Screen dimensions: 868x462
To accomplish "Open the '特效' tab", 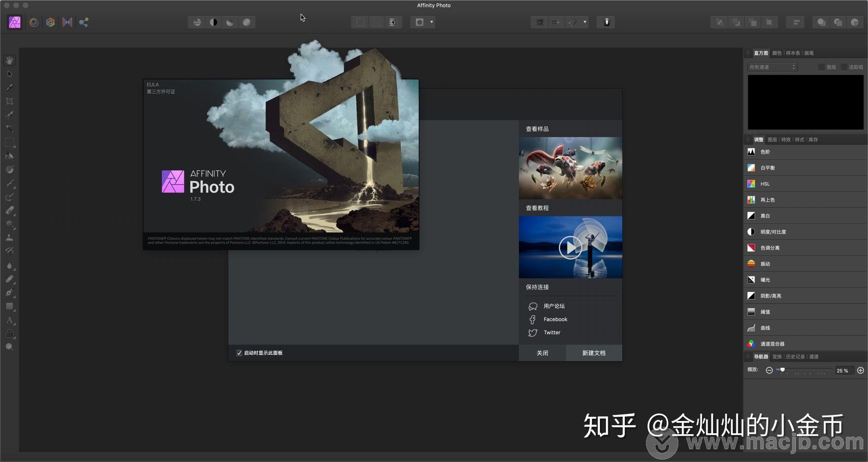I will (786, 140).
